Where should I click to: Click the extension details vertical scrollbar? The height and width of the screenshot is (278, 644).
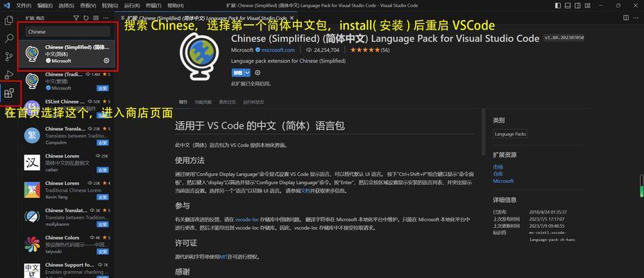tap(484, 133)
